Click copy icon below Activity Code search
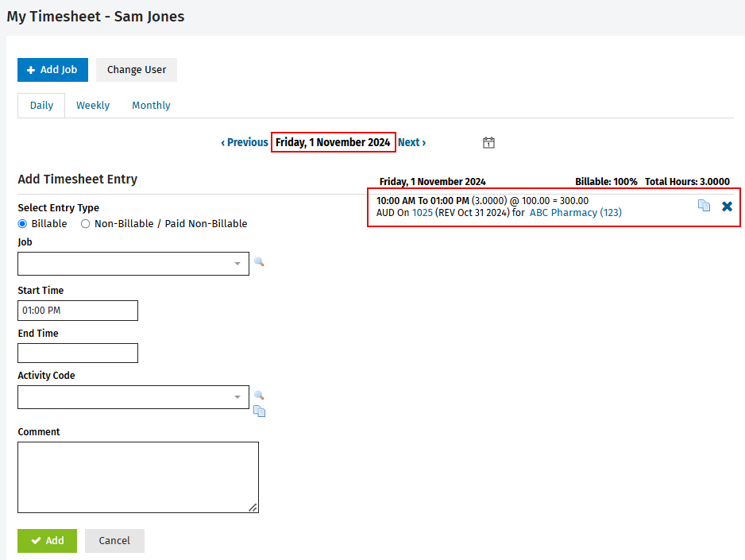The width and height of the screenshot is (745, 560). pyautogui.click(x=260, y=411)
